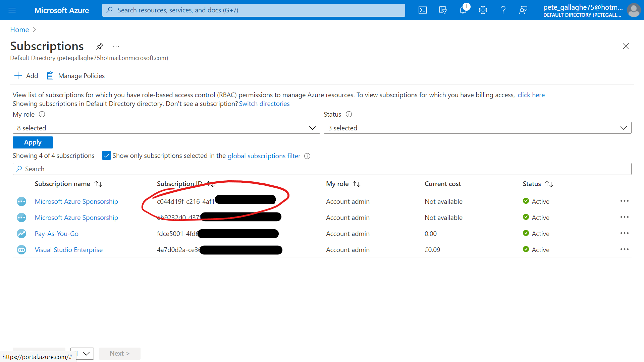Go to Home breadcrumb

(x=19, y=30)
